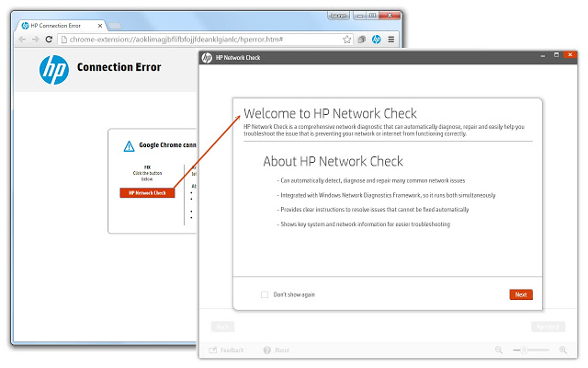Click the HP logo on Connection Error page
The width and height of the screenshot is (588, 368).
coord(54,70)
